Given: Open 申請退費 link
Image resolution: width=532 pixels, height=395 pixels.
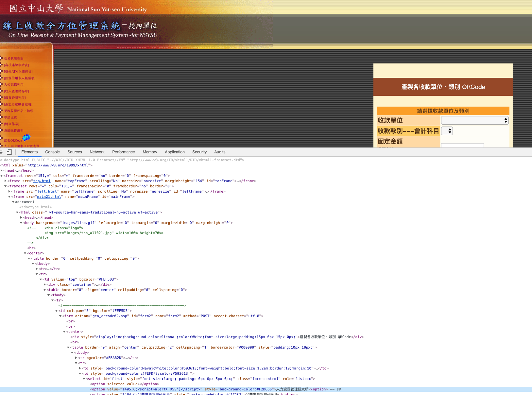Looking at the screenshot, I should 10,117.
